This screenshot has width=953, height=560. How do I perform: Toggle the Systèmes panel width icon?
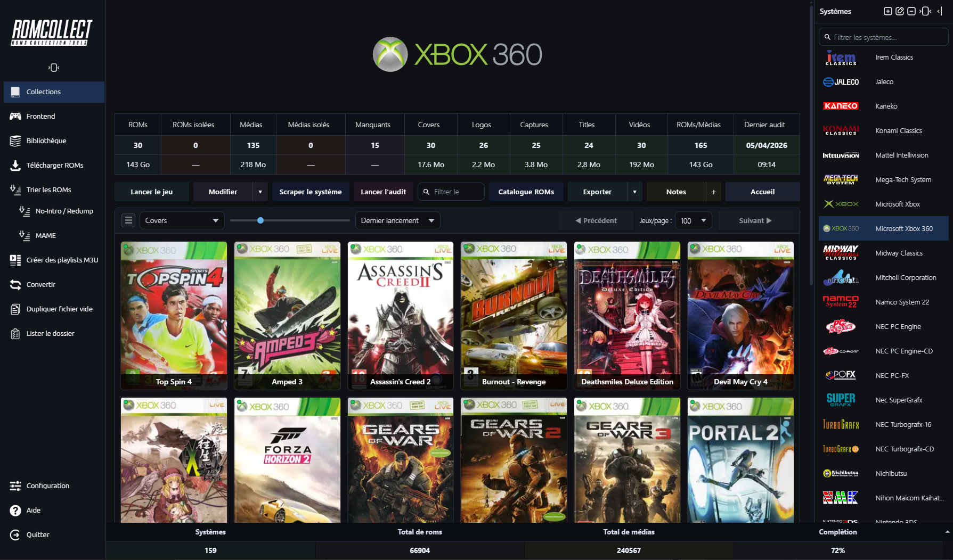coord(926,11)
